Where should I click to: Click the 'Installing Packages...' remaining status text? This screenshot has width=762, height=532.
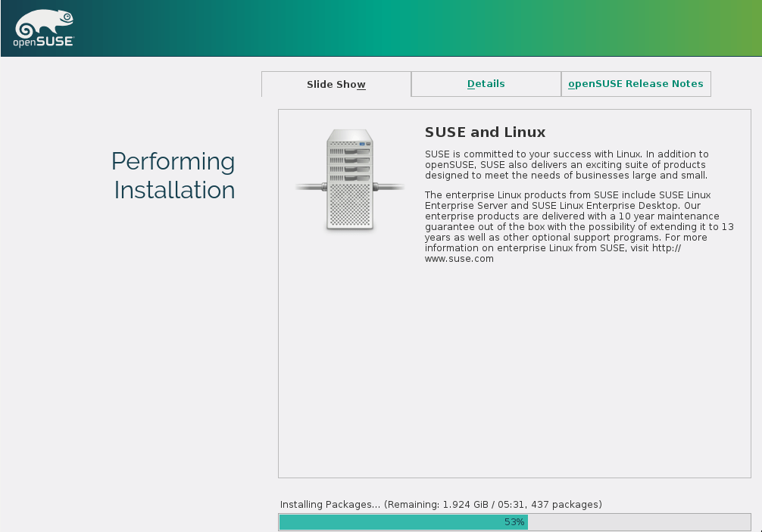(441, 504)
